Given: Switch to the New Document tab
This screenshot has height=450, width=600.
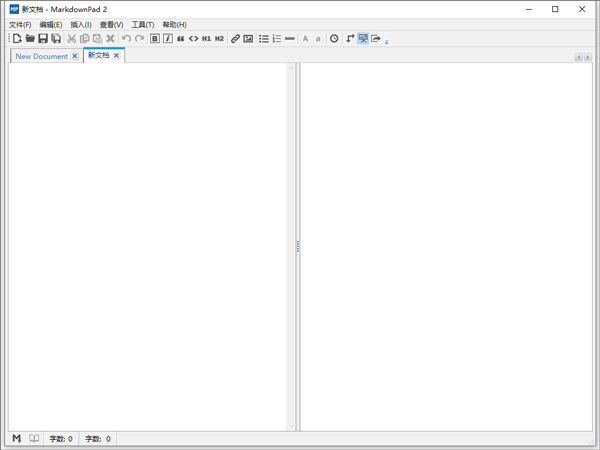Looking at the screenshot, I should 41,56.
